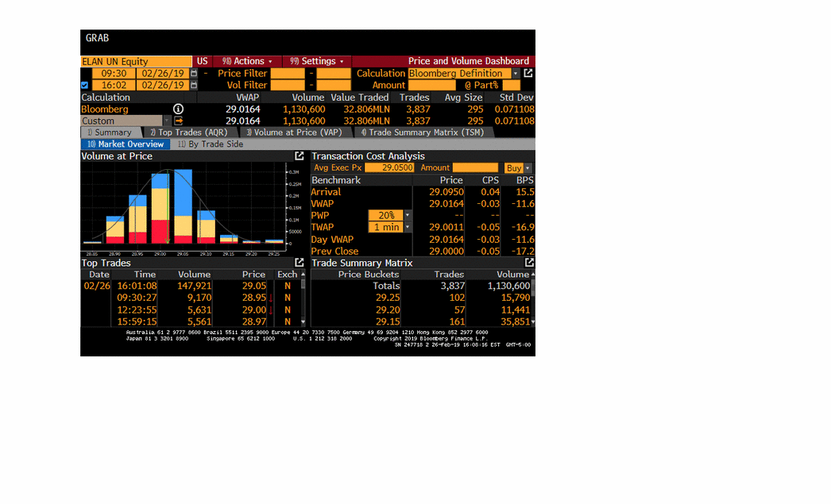This screenshot has height=504, width=831.
Task: Select the Market Overview view
Action: [x=126, y=144]
